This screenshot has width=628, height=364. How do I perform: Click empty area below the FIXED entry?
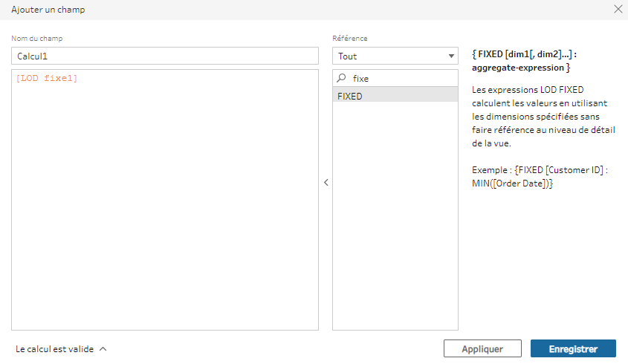click(395, 215)
